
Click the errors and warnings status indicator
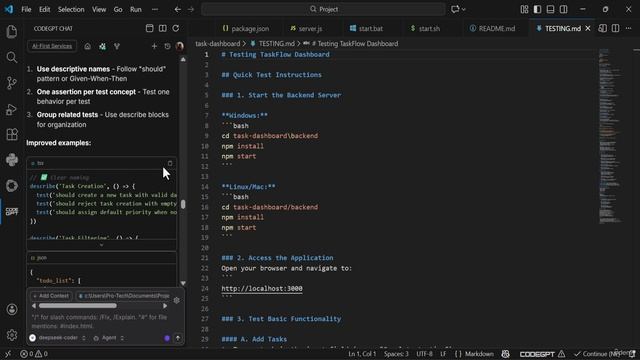click(x=34, y=354)
